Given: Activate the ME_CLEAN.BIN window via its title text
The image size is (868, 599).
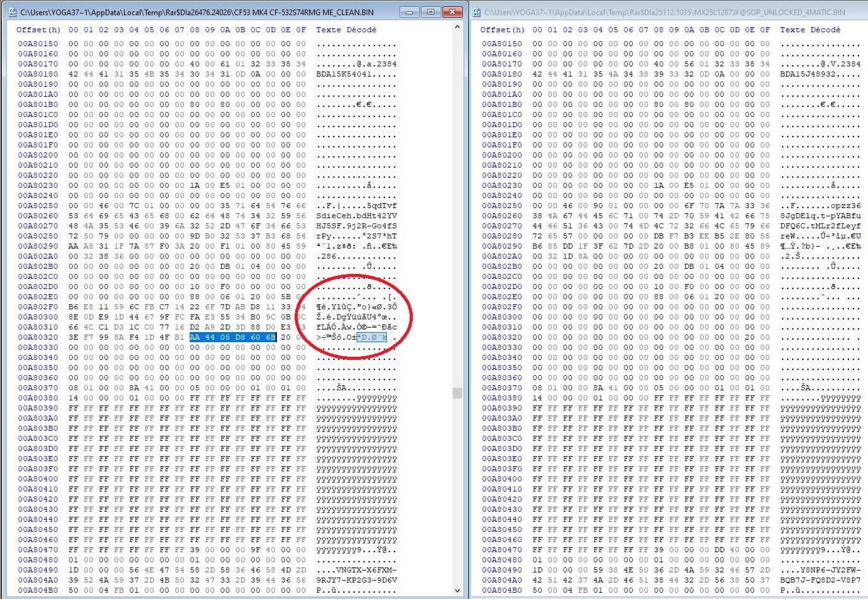Looking at the screenshot, I should (x=197, y=12).
